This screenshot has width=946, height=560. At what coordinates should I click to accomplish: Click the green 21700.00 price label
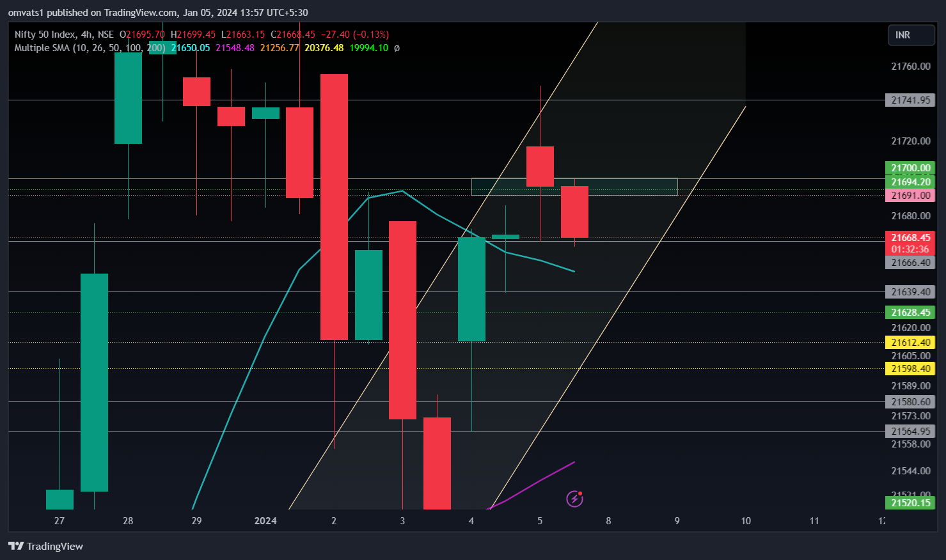tap(910, 168)
